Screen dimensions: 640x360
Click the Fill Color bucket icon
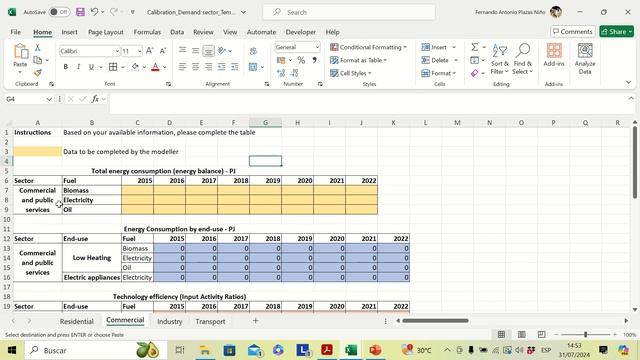(x=135, y=67)
